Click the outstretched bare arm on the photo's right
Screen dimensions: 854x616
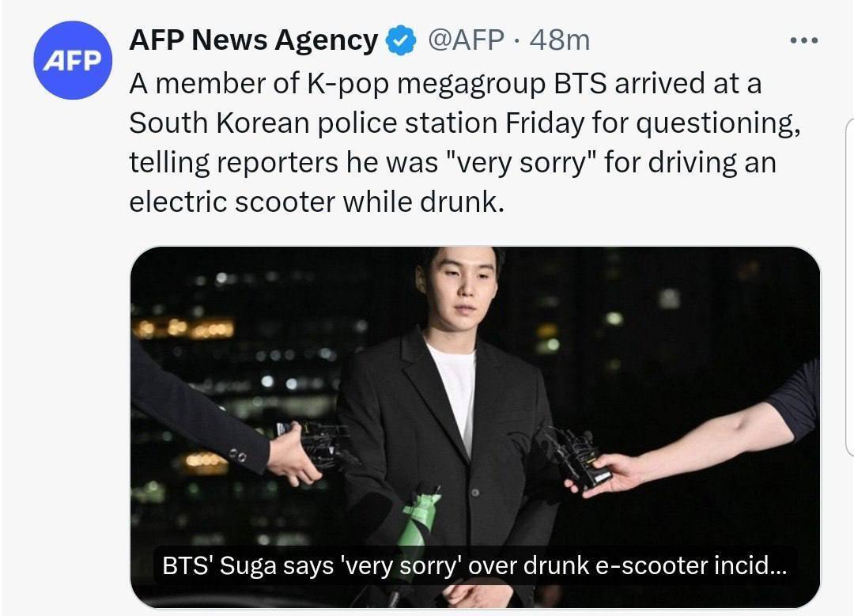[712, 447]
